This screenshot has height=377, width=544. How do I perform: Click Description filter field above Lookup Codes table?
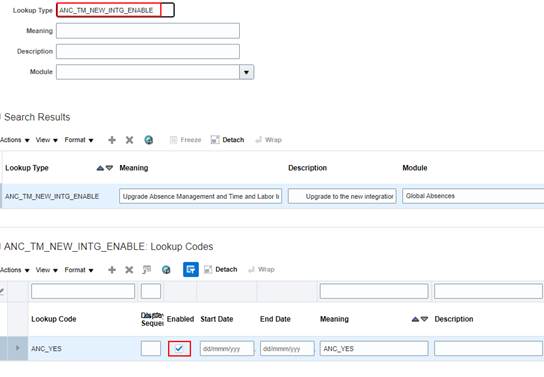click(x=488, y=291)
